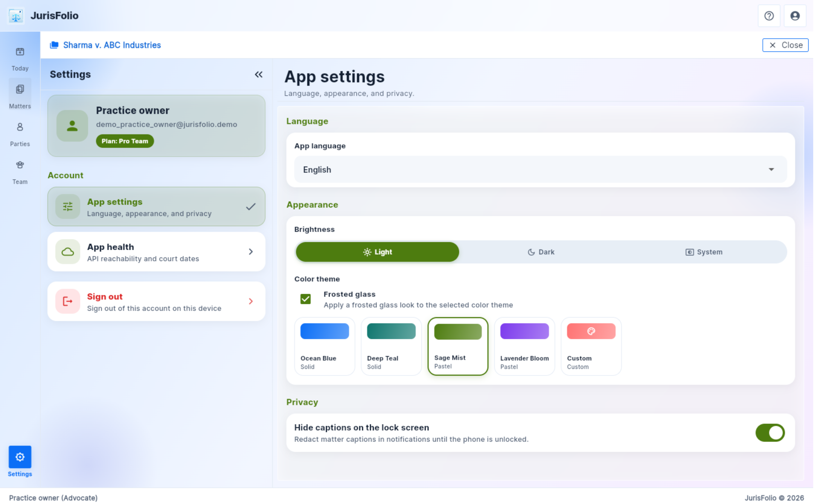Open the help question mark icon
This screenshot has height=504, width=823.
click(x=769, y=16)
